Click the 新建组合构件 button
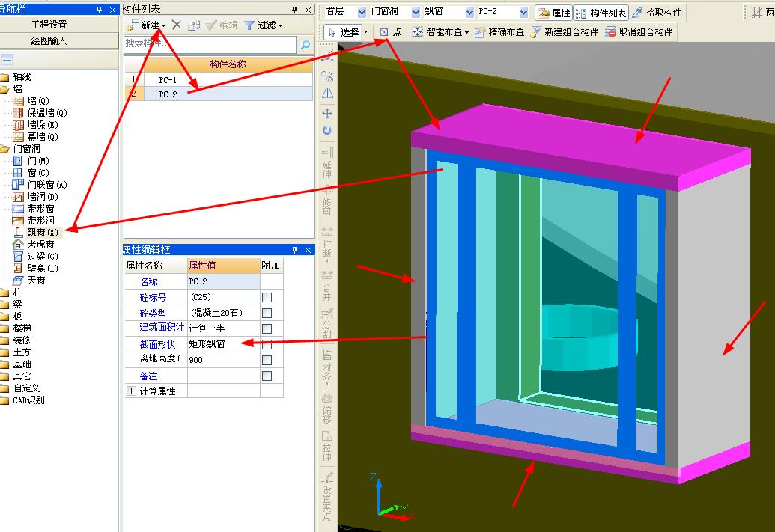This screenshot has width=775, height=532. (564, 32)
